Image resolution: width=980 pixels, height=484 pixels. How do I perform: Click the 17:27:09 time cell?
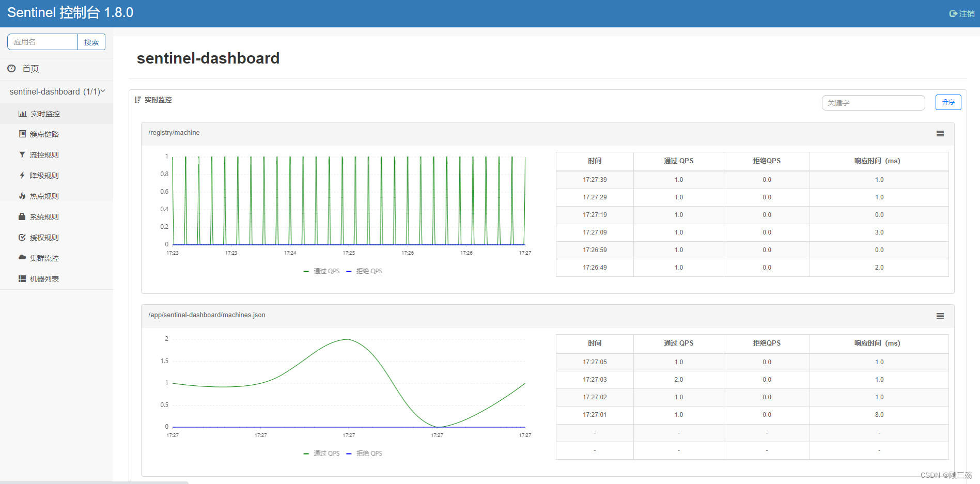[x=595, y=232]
